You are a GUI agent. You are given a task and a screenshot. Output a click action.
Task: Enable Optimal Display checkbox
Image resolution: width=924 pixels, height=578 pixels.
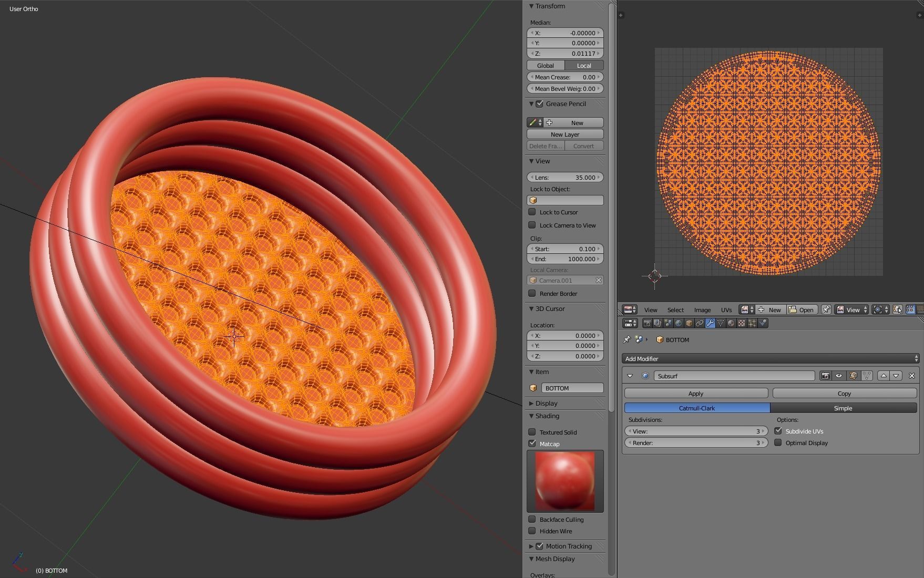778,442
